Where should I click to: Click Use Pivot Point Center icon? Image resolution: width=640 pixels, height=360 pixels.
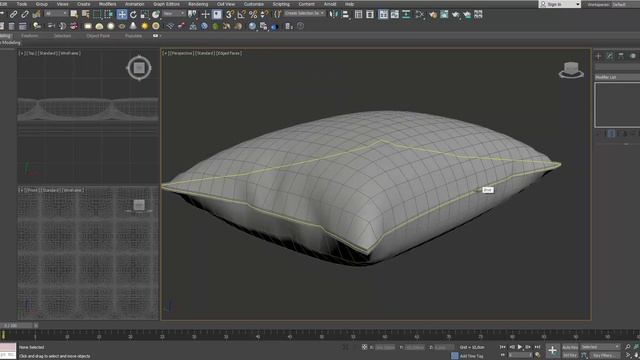point(192,15)
